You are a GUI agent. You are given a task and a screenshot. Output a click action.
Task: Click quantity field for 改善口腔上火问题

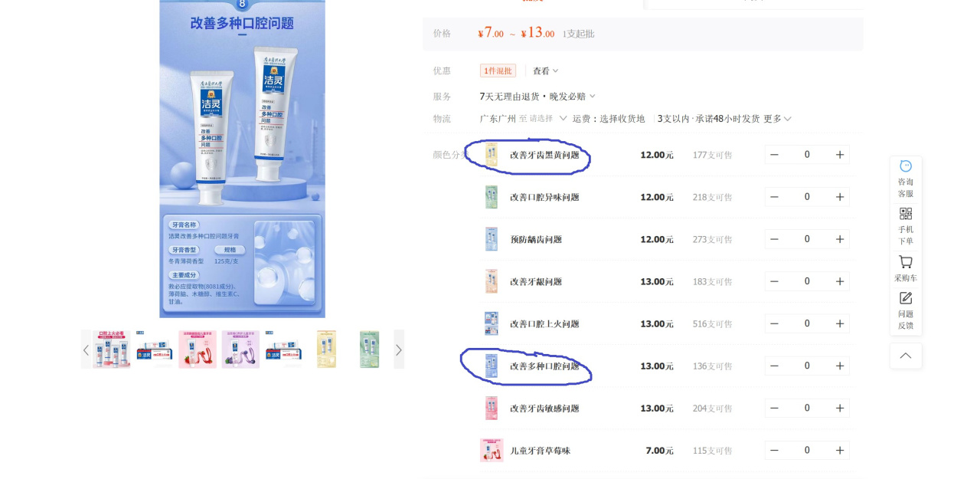click(807, 323)
